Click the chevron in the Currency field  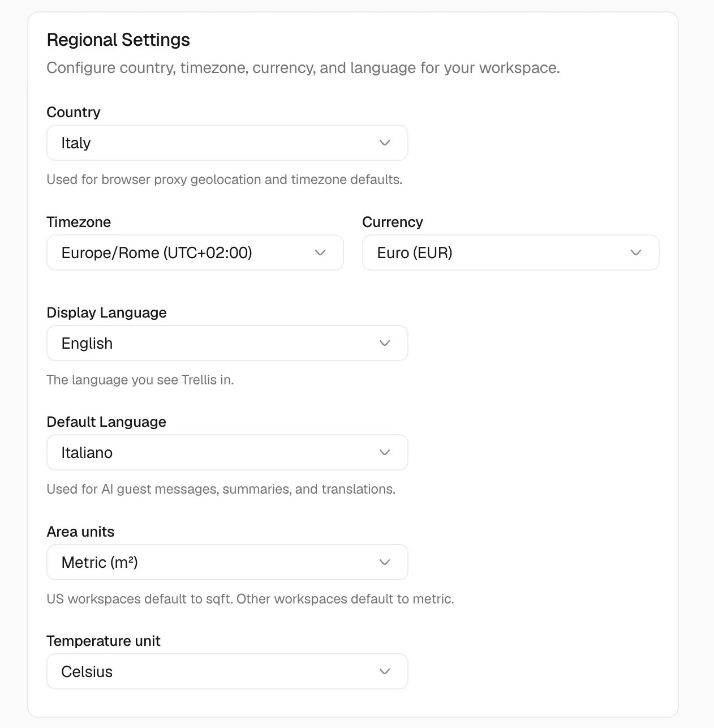pos(636,252)
